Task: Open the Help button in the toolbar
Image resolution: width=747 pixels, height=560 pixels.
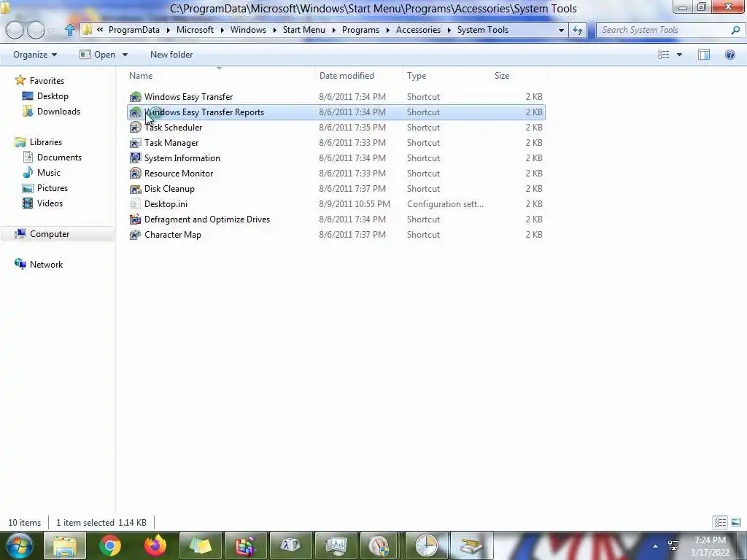Action: pyautogui.click(x=729, y=55)
